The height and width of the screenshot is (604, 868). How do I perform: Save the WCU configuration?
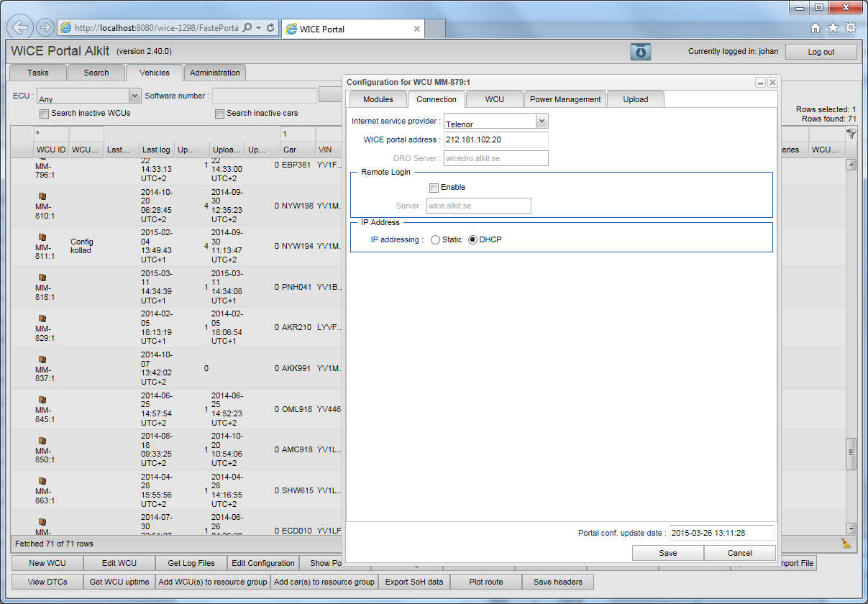point(667,553)
